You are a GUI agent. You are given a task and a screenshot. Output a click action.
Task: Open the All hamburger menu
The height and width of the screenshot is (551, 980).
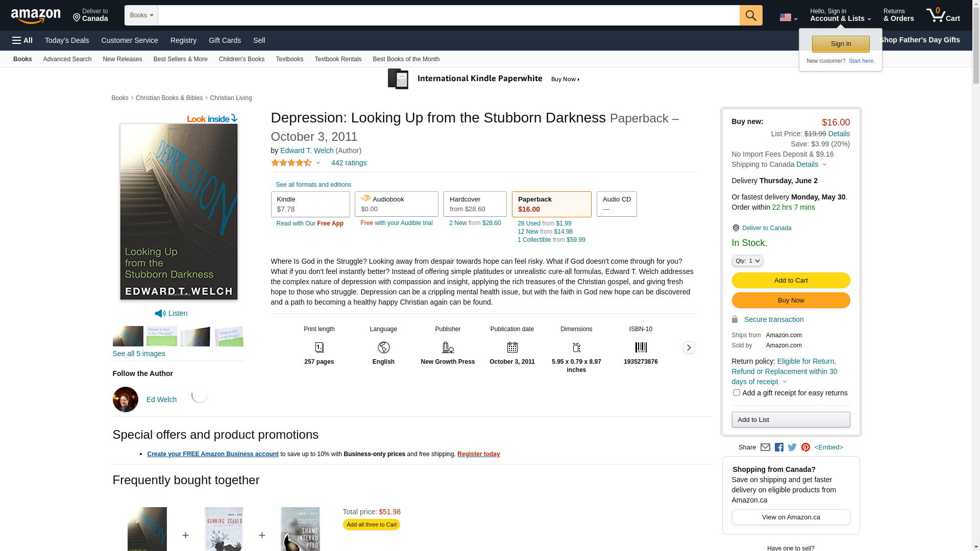coord(22,40)
